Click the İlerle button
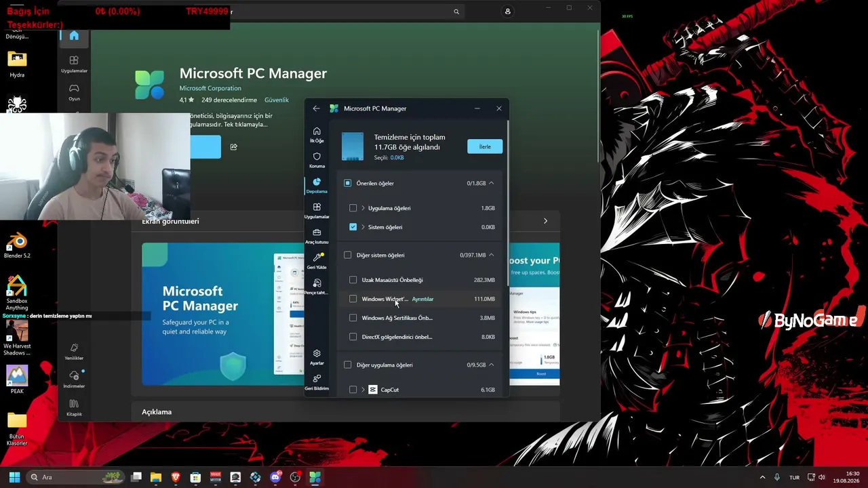 [485, 146]
